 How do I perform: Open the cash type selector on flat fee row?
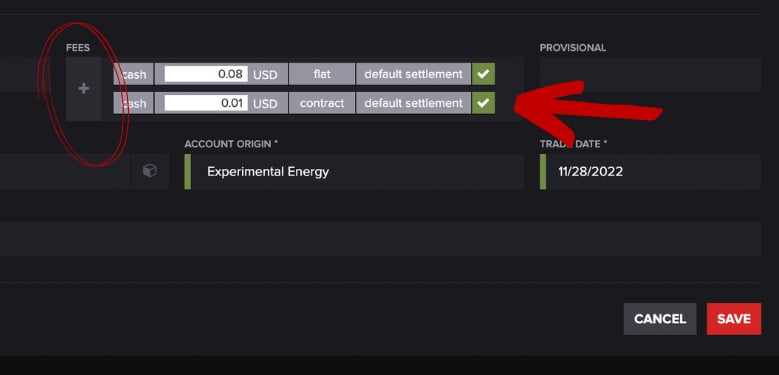[133, 74]
